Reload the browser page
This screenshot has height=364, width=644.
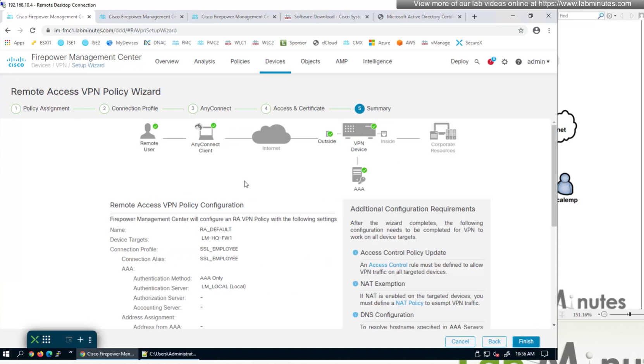tap(33, 30)
